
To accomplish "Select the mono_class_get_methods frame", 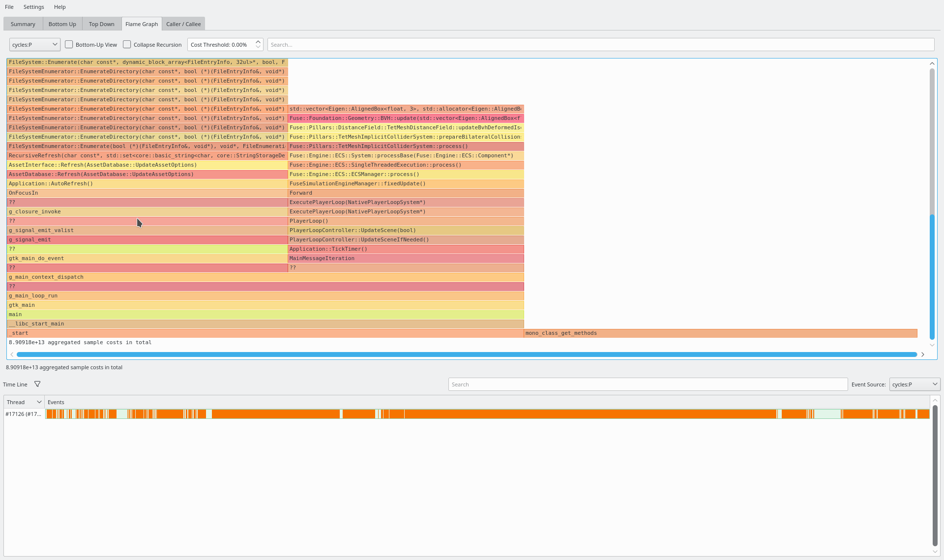I will point(720,333).
